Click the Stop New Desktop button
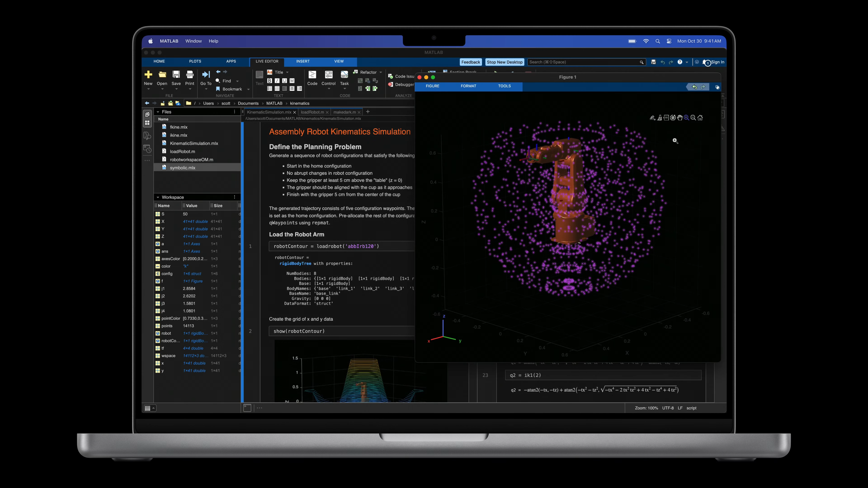 coord(505,62)
